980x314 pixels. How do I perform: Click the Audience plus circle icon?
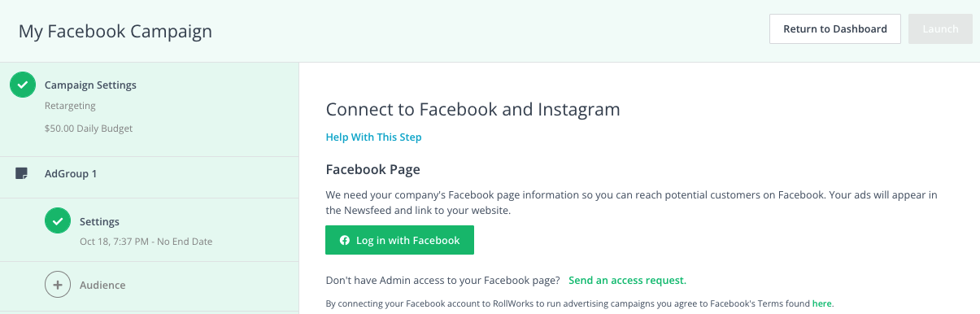pyautogui.click(x=58, y=285)
